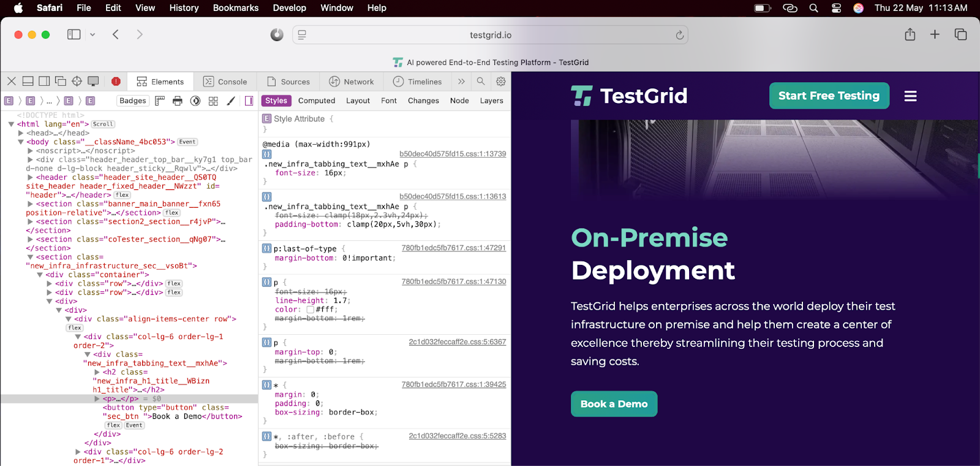Viewport: 980px width, 466px height.
Task: Open macOS Control Center icon
Action: coord(836,8)
